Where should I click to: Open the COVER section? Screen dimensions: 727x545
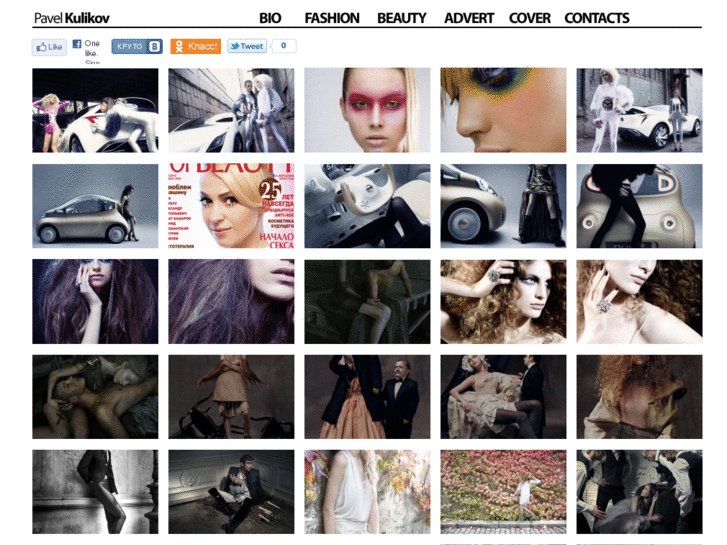529,18
